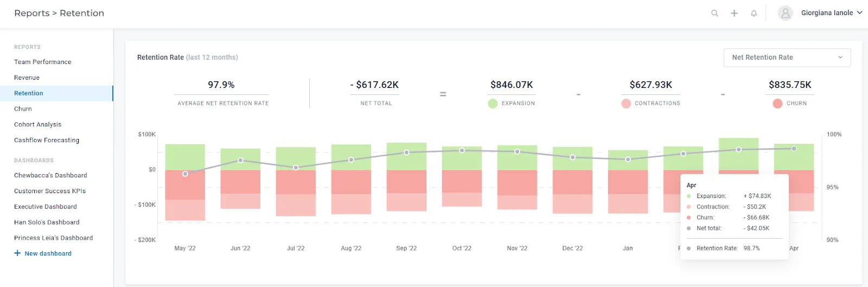The image size is (868, 287).
Task: Open Revenue report
Action: 27,78
